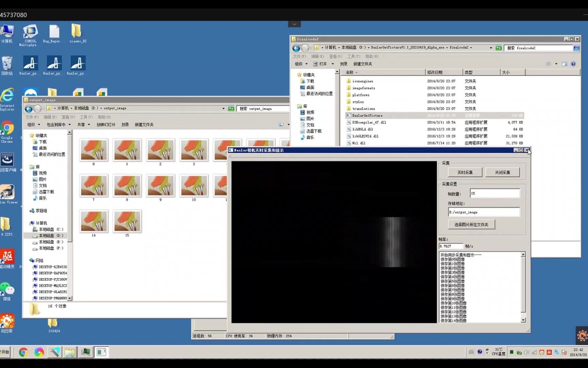588x368 pixels.
Task: Click Chrome icon in the taskbar
Action: tap(23, 352)
